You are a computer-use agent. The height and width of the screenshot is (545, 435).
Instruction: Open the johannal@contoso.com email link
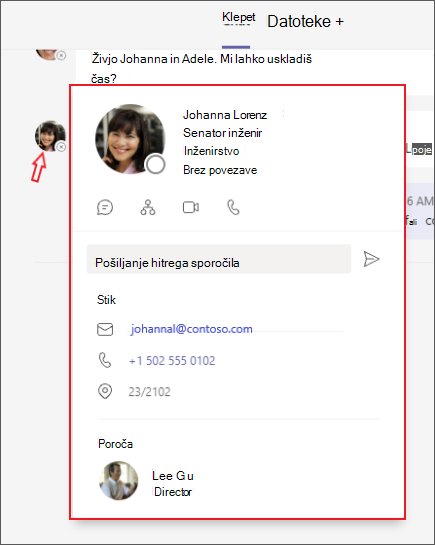pyautogui.click(x=191, y=329)
